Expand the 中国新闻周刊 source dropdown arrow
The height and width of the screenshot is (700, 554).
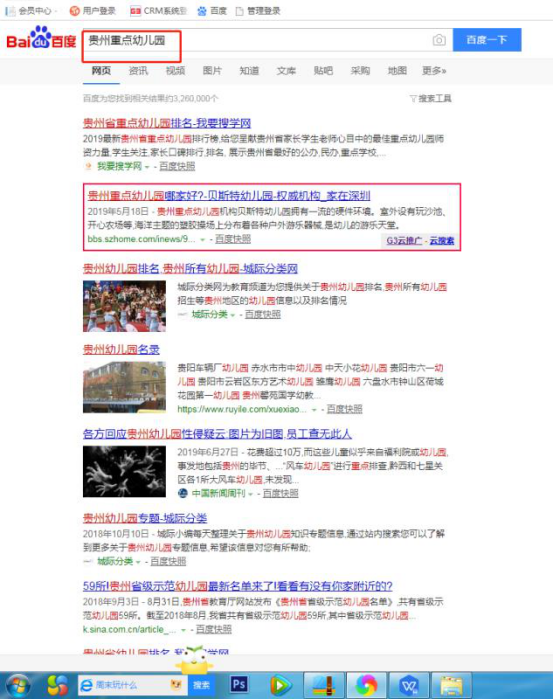tap(250, 494)
